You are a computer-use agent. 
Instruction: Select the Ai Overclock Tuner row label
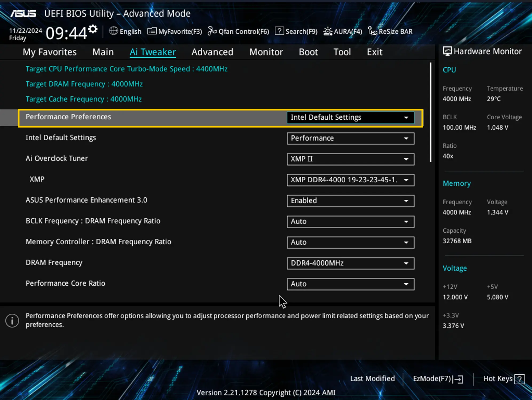57,158
